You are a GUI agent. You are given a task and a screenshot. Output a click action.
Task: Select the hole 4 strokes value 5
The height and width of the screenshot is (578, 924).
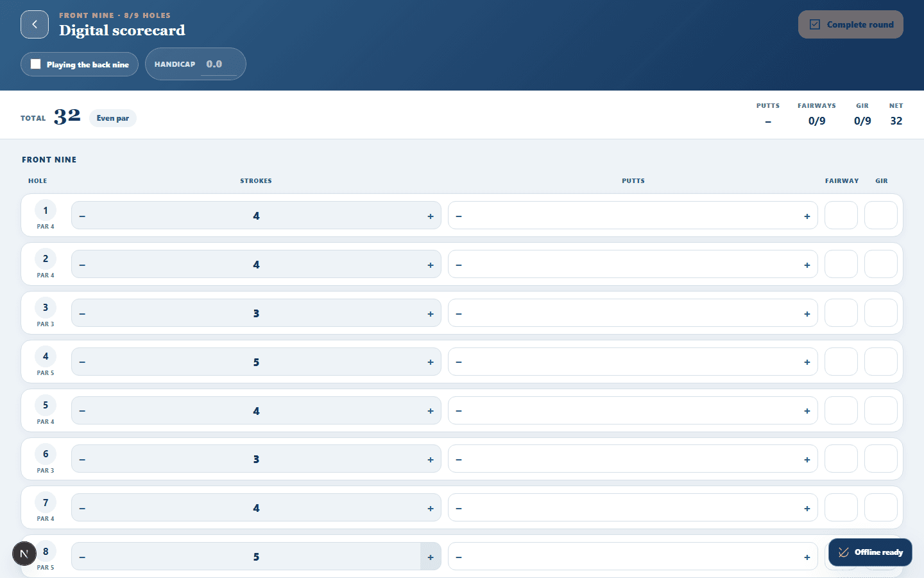(x=256, y=362)
